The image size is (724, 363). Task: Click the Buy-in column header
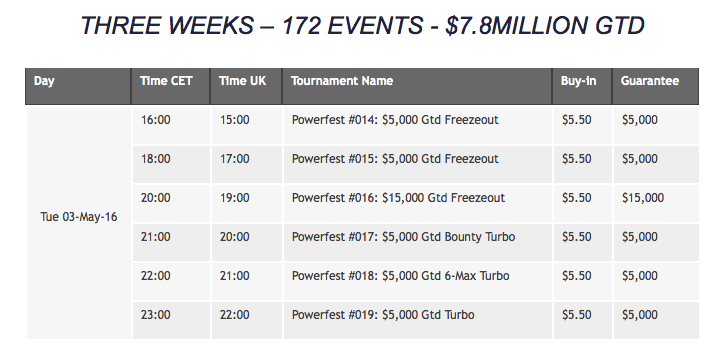coord(582,86)
